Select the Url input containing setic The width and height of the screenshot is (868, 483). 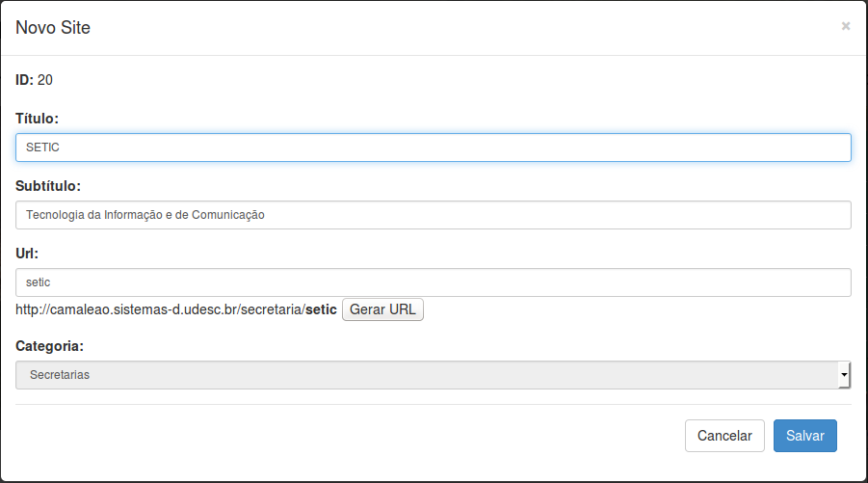[434, 282]
